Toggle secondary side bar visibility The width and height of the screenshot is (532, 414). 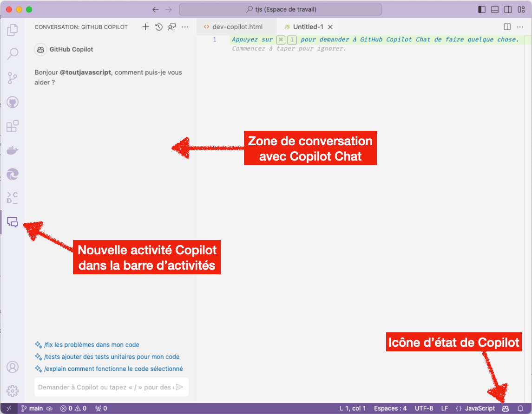coord(508,9)
